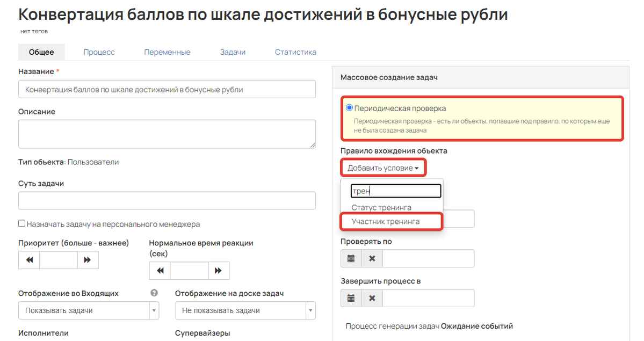
Task: Click the condition search box containing 'трен'
Action: (396, 191)
